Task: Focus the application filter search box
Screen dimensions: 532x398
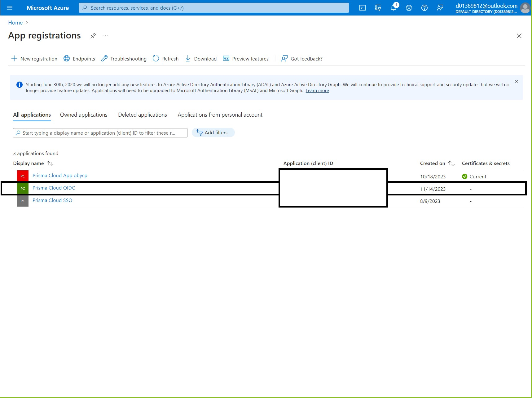Action: coord(100,133)
